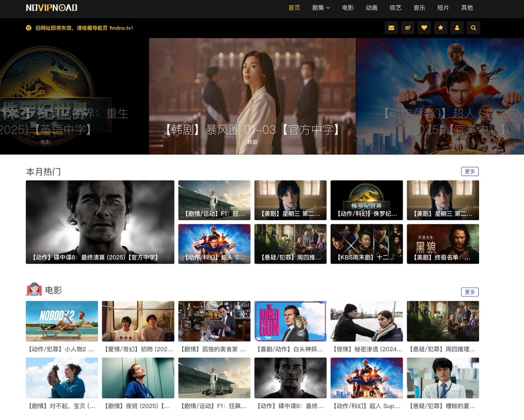Screen dimensions: 524x420
Task: Click 更多 in the 电影 section
Action: [470, 292]
